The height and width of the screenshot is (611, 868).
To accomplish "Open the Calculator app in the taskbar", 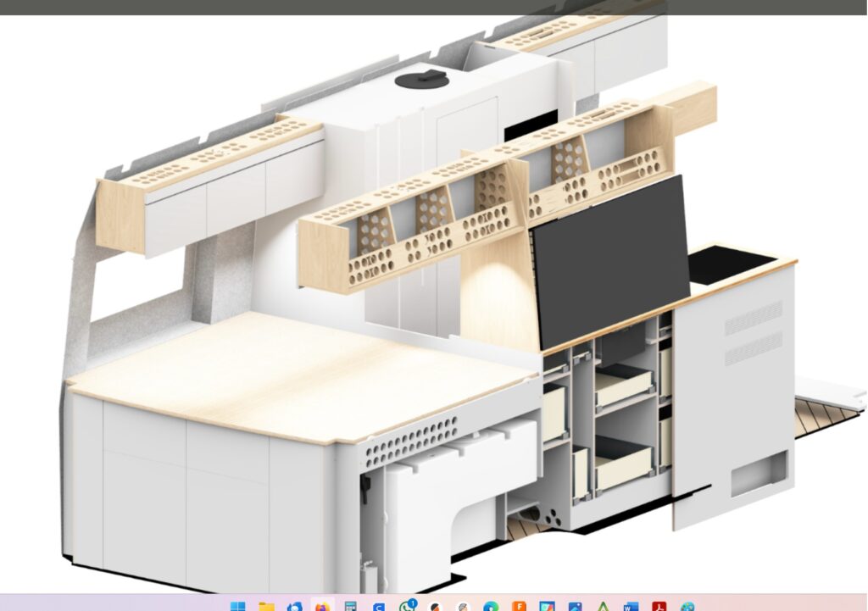I will click(350, 607).
